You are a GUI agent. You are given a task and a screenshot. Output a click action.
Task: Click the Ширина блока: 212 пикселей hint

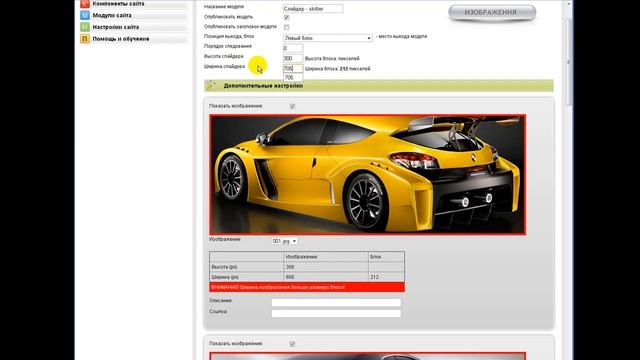(x=338, y=69)
